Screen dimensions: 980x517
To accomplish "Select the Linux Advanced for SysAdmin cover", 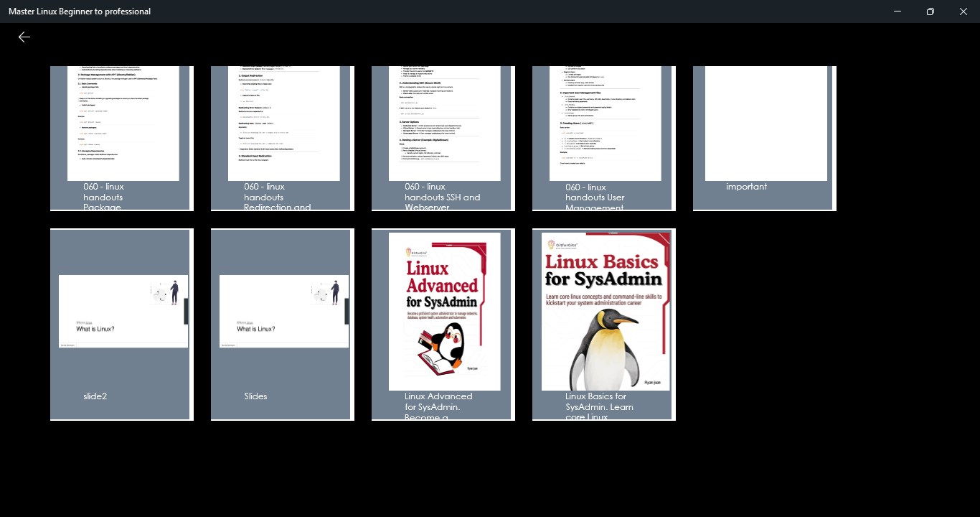I will point(444,311).
